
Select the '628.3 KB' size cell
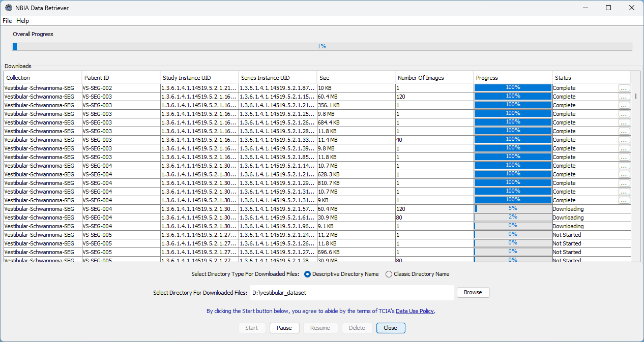coord(356,174)
